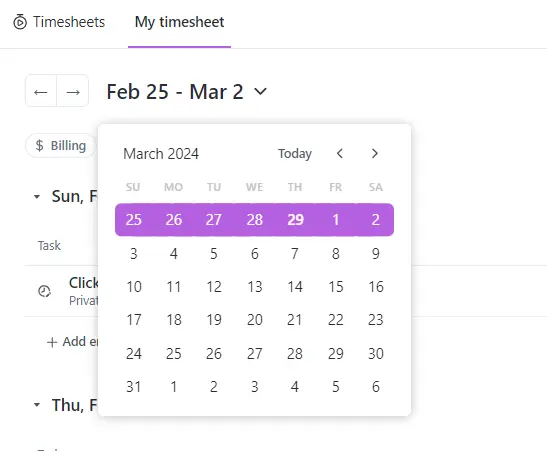Select February 26 in highlighted week

pyautogui.click(x=174, y=220)
